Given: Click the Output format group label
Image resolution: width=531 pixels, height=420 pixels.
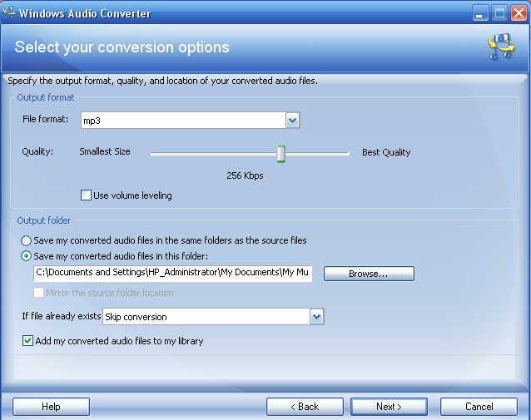Looking at the screenshot, I should (x=46, y=97).
